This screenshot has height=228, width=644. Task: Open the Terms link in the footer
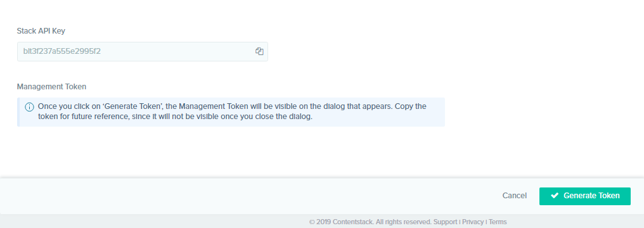coord(498,222)
